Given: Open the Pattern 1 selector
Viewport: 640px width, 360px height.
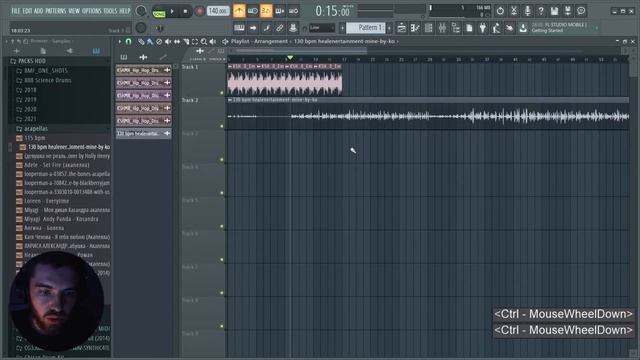Looking at the screenshot, I should point(366,28).
